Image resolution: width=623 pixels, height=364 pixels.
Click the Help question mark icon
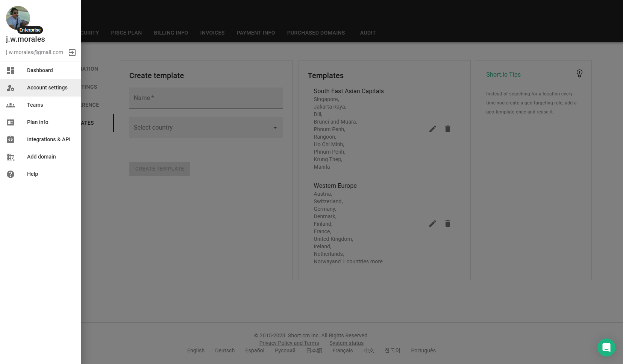11,174
